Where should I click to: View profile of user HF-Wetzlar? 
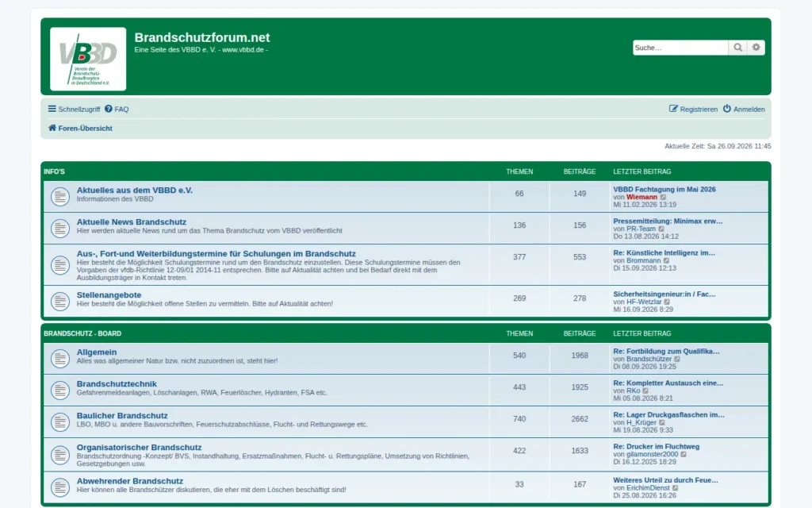click(644, 302)
